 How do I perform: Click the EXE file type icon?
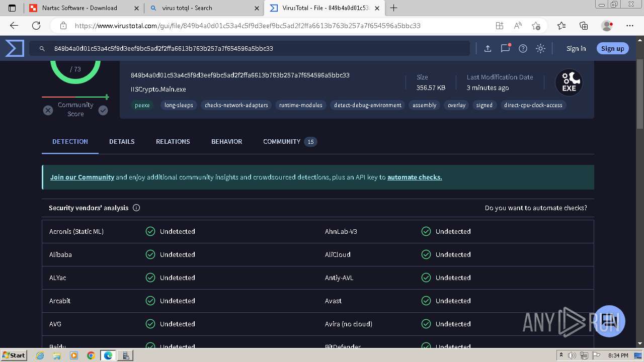click(x=569, y=82)
